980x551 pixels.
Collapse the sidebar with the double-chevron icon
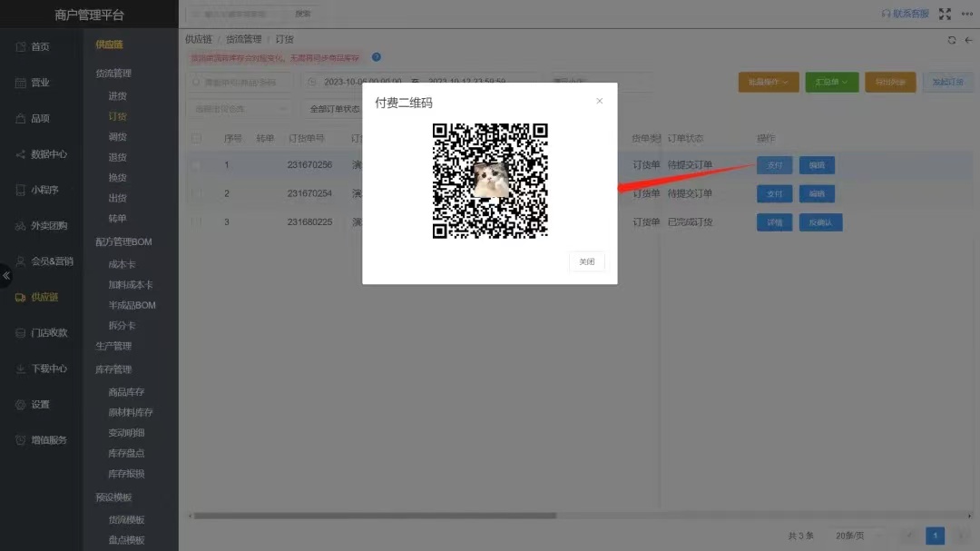(6, 275)
